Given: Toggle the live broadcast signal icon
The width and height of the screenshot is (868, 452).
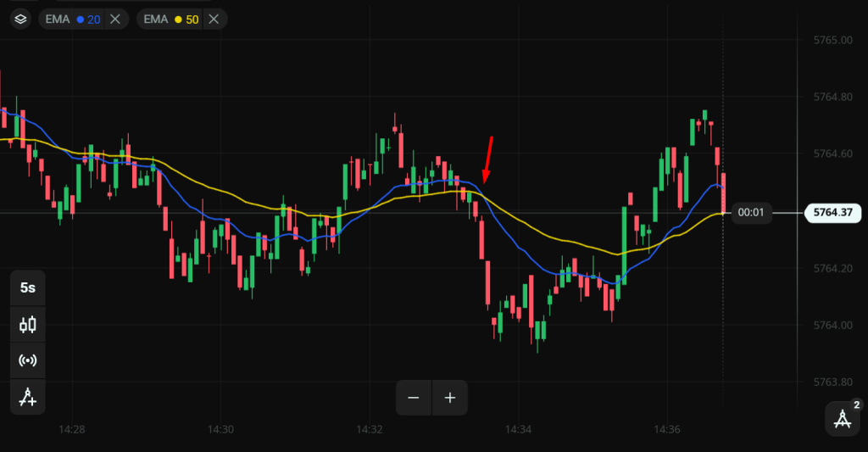Looking at the screenshot, I should pyautogui.click(x=28, y=360).
